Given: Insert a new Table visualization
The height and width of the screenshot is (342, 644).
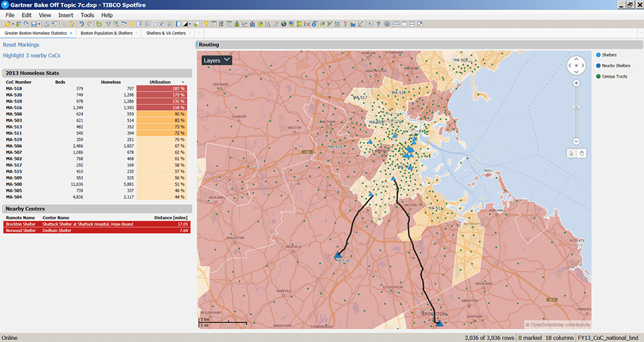Looking at the screenshot, I should click(x=214, y=25).
